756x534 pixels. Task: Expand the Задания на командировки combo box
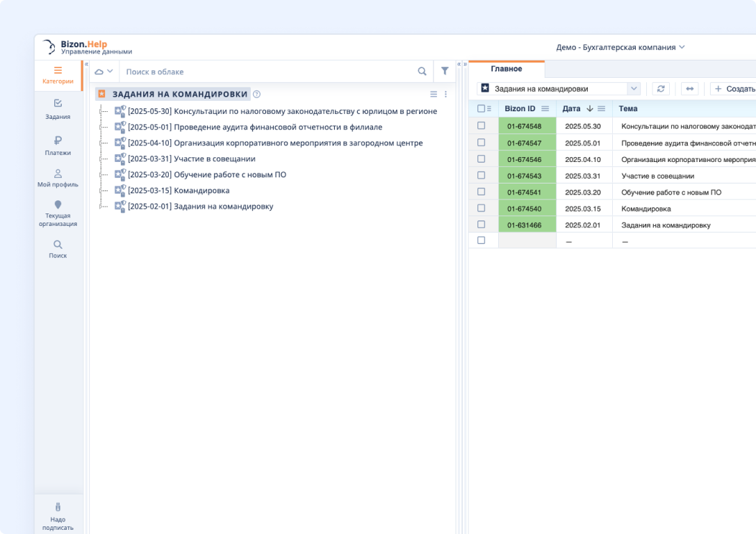point(633,89)
